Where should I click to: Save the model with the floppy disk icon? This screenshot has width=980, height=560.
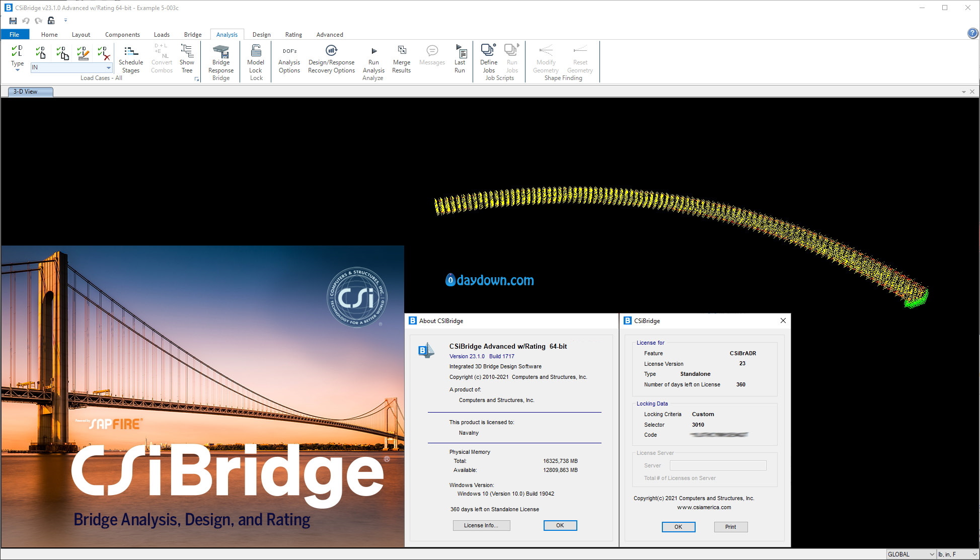point(13,21)
